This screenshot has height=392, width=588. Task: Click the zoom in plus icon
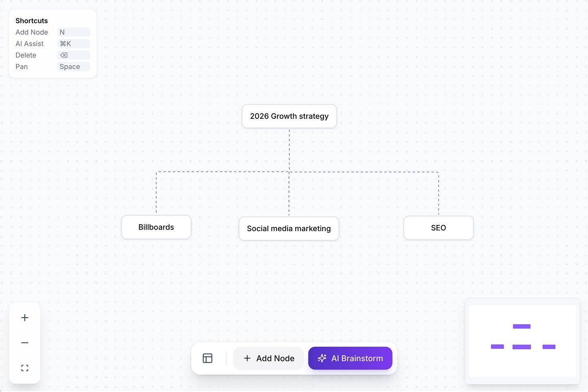pyautogui.click(x=24, y=317)
